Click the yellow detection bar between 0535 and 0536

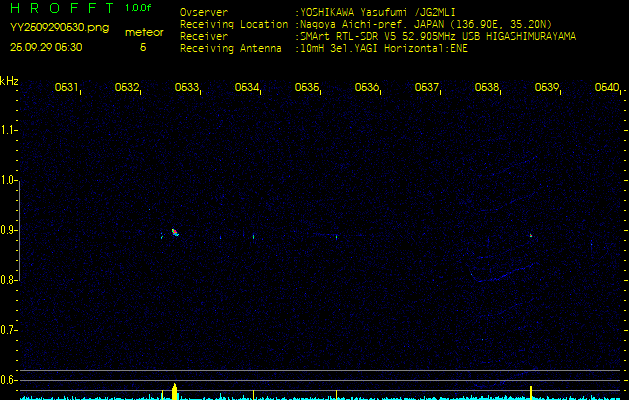336,395
